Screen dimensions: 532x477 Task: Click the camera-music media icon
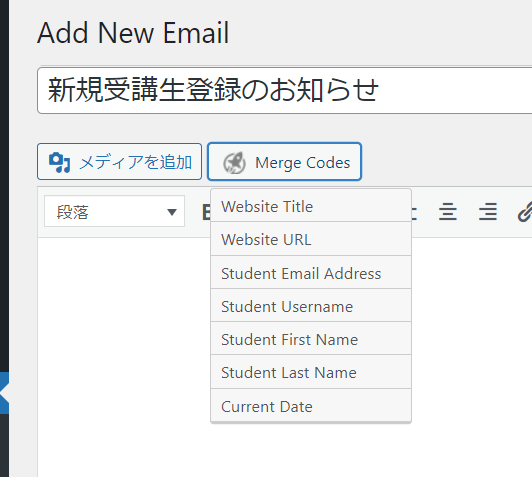click(x=60, y=163)
